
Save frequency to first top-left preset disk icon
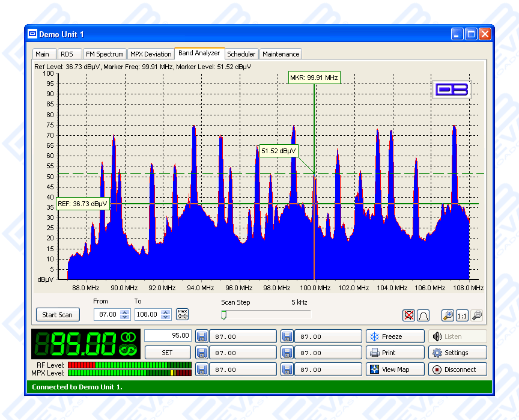(x=202, y=336)
